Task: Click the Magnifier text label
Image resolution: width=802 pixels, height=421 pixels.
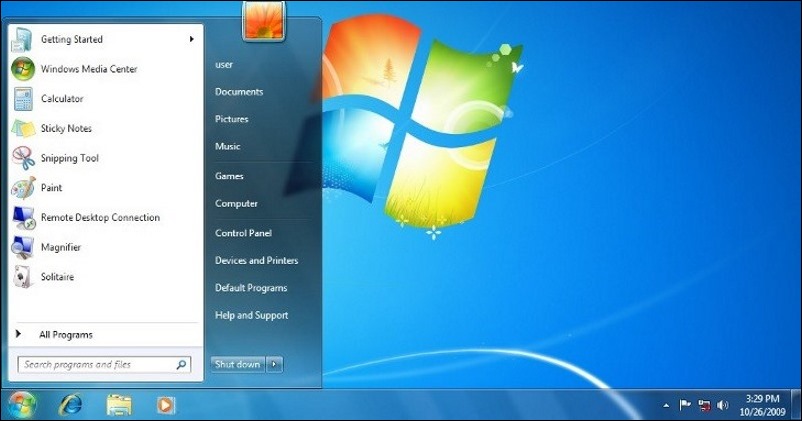Action: point(61,248)
